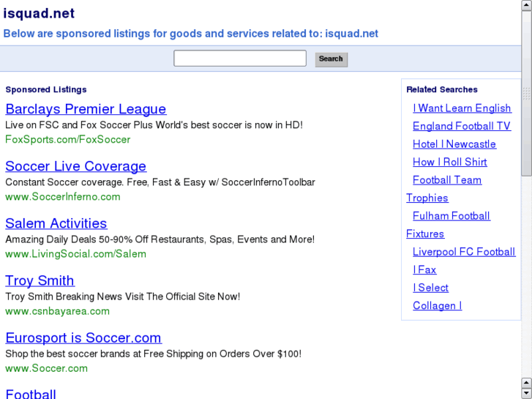Open the Football Team related search line
The width and height of the screenshot is (532, 399).
click(447, 180)
